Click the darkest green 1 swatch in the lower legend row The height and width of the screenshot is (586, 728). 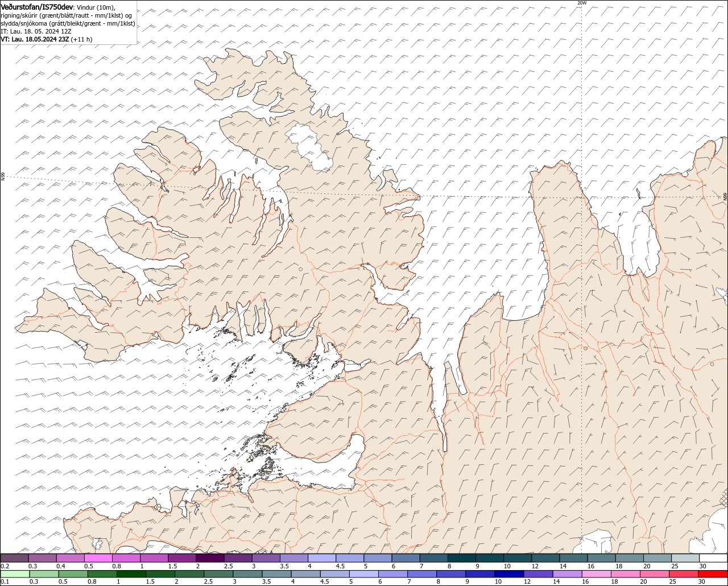click(x=131, y=574)
